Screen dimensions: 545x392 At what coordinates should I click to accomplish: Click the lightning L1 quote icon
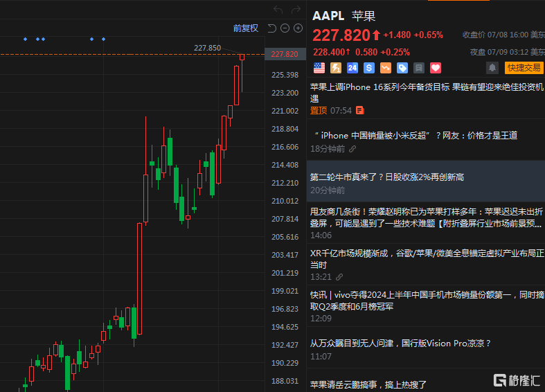(x=336, y=68)
